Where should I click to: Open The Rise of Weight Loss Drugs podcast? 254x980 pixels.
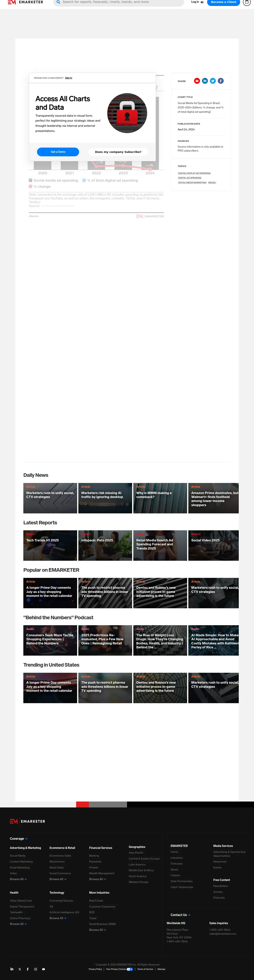tap(160, 640)
